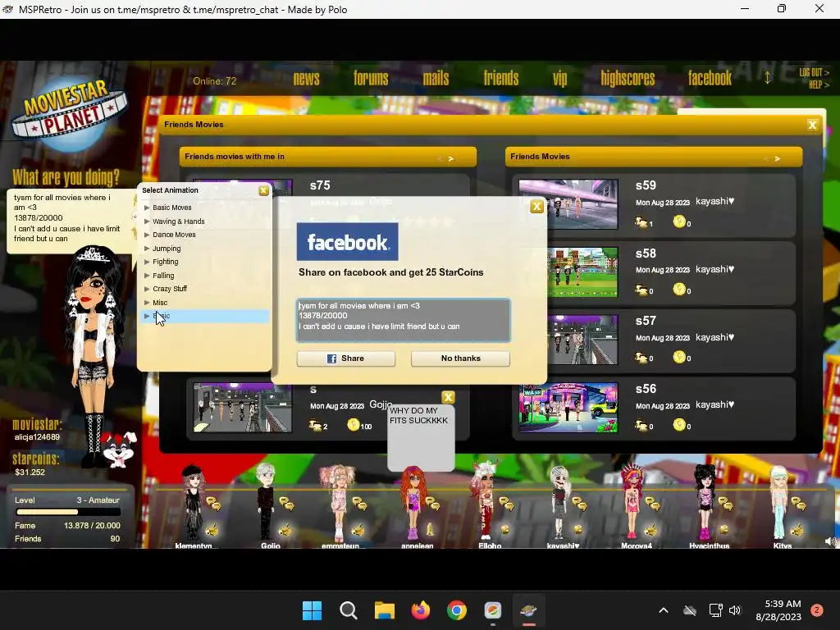Expand the Falling animation category
The width and height of the screenshot is (840, 630).
(x=147, y=276)
